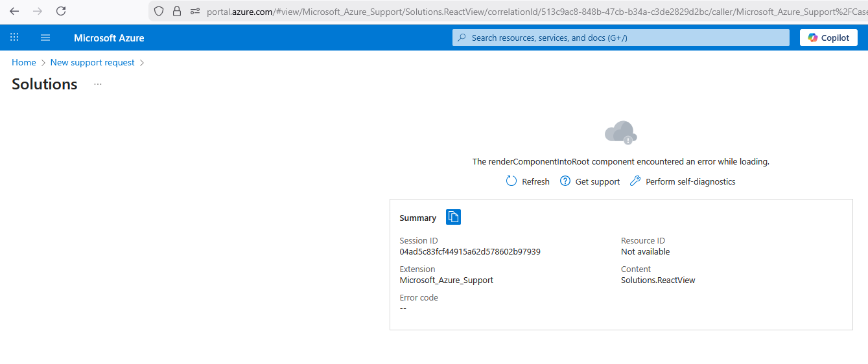Select the Solutions.ReactView content value
The width and height of the screenshot is (868, 364).
(x=658, y=280)
